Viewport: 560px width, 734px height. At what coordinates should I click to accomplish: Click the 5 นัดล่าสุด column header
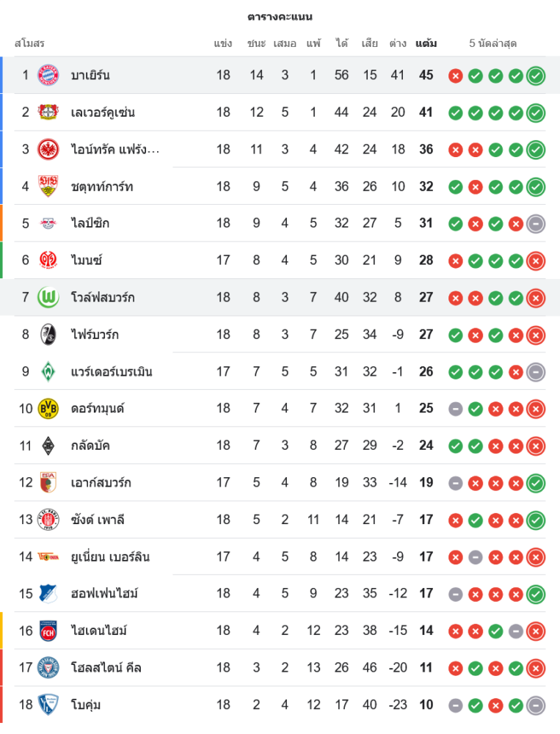(492, 43)
